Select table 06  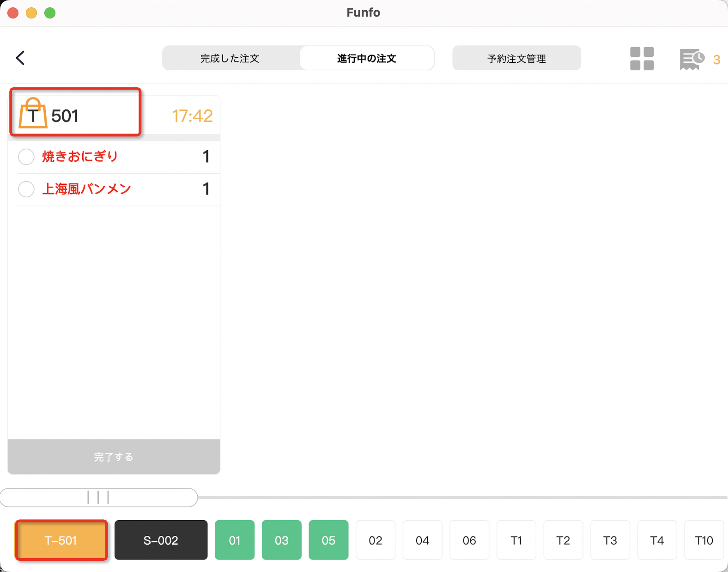[x=469, y=540]
